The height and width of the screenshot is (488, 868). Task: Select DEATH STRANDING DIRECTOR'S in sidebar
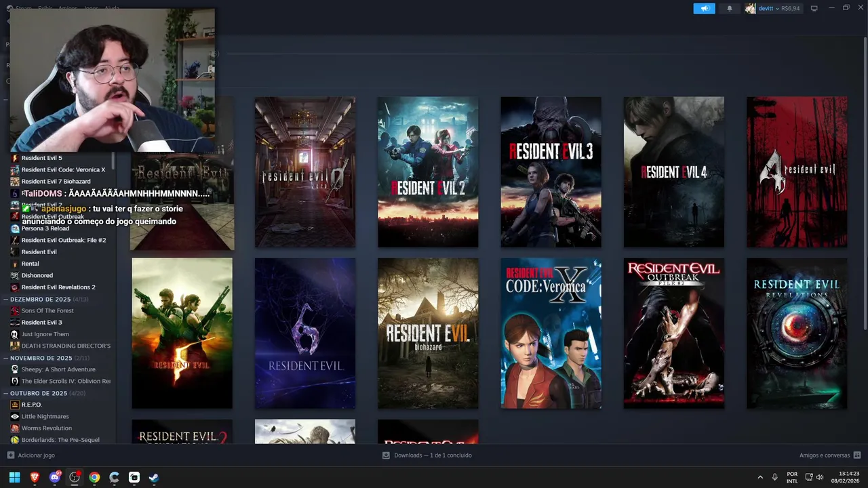pyautogui.click(x=65, y=346)
